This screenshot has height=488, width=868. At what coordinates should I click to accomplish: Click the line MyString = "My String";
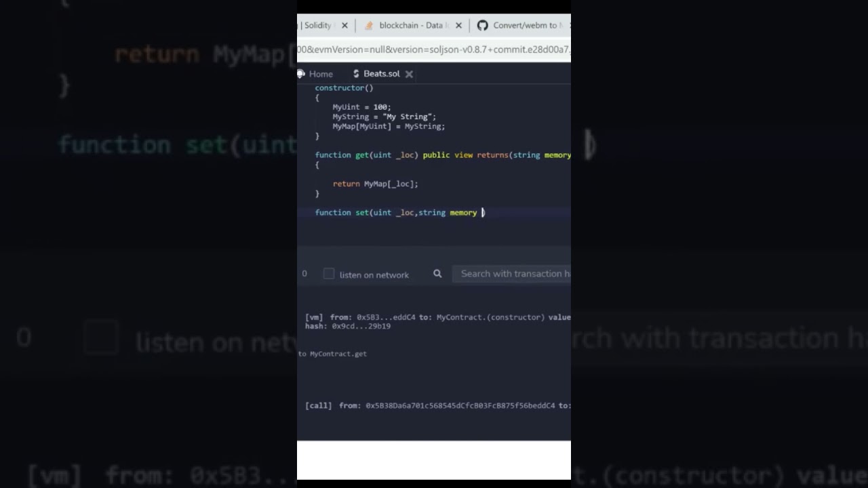tap(384, 117)
